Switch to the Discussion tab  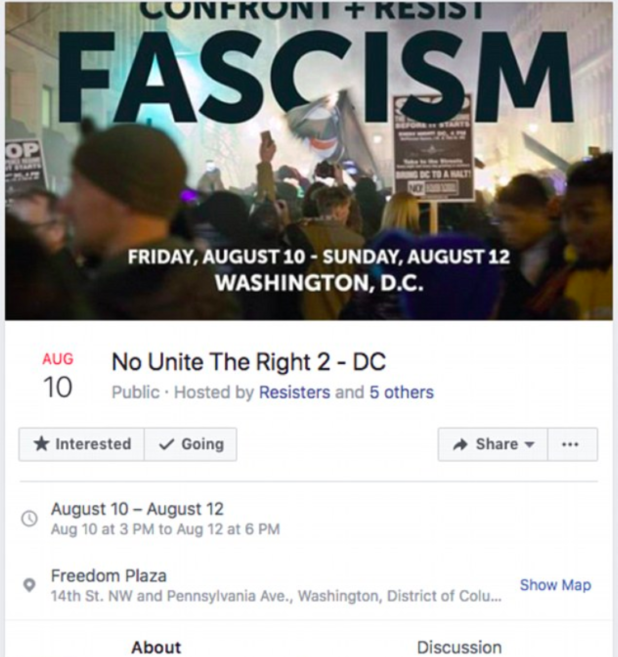(459, 647)
